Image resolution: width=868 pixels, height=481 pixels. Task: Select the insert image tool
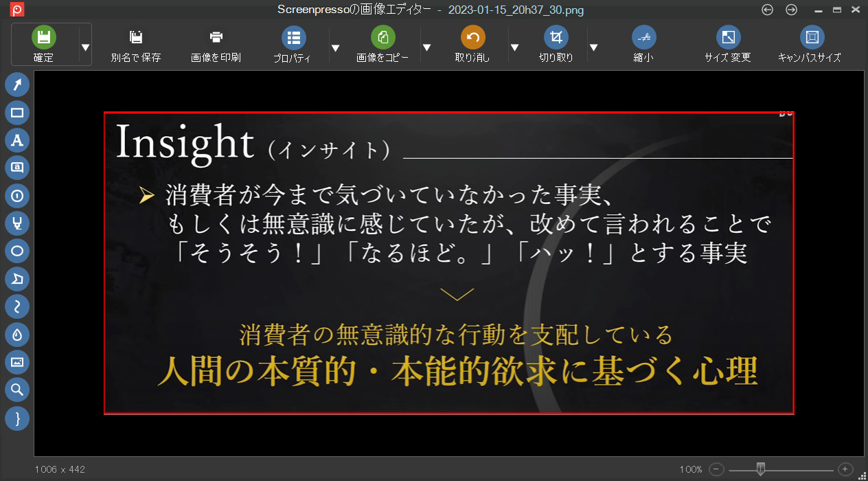[x=17, y=362]
